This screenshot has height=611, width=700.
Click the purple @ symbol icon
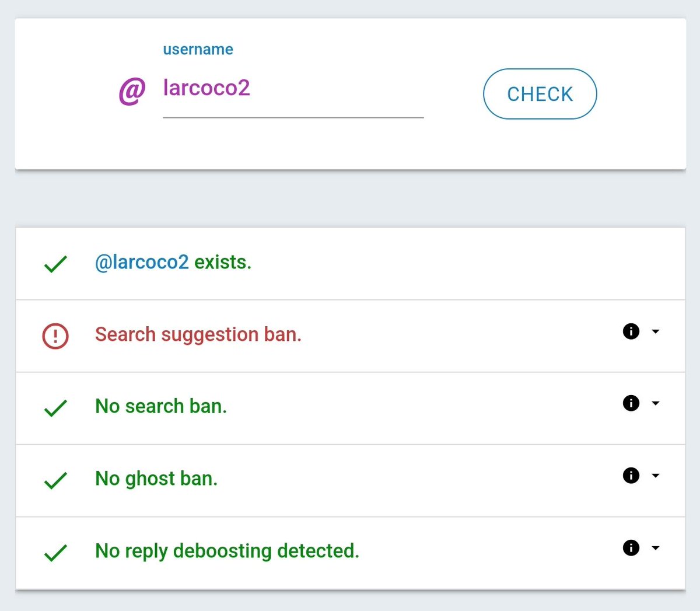click(132, 91)
